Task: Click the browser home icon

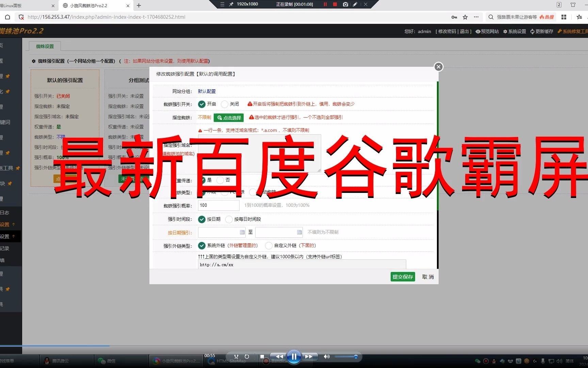Action: click(7, 17)
